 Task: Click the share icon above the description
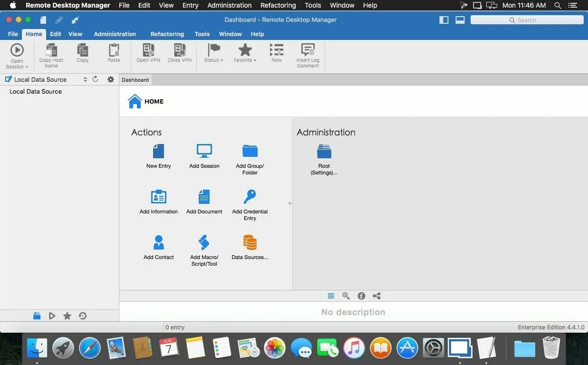(376, 296)
